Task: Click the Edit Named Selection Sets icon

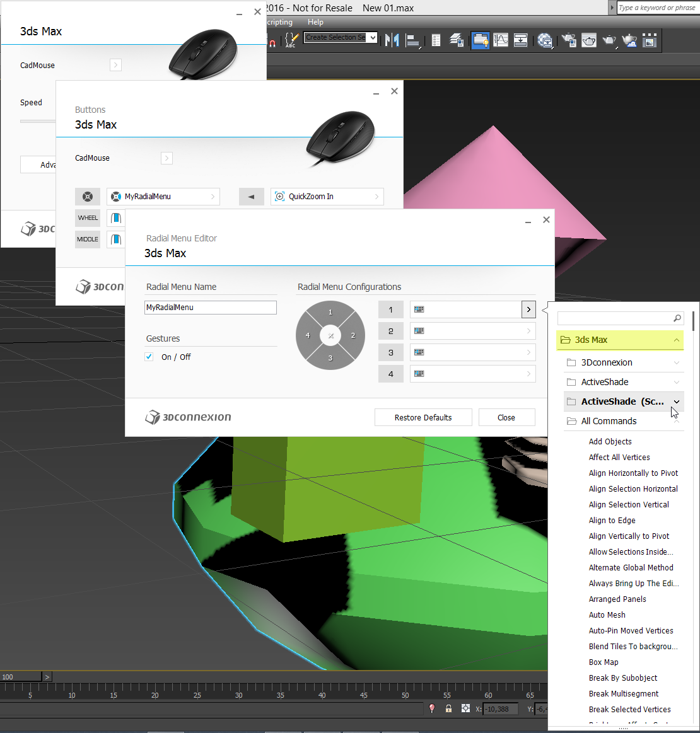Action: coord(291,40)
